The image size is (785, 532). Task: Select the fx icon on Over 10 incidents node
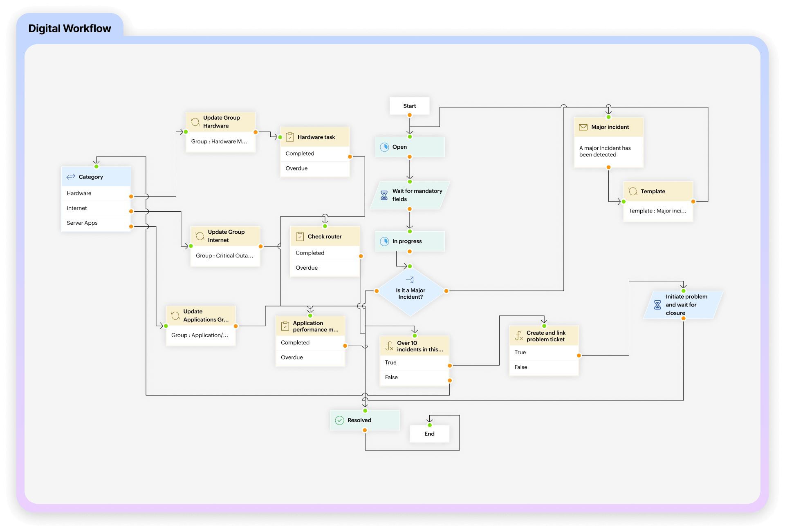click(389, 346)
